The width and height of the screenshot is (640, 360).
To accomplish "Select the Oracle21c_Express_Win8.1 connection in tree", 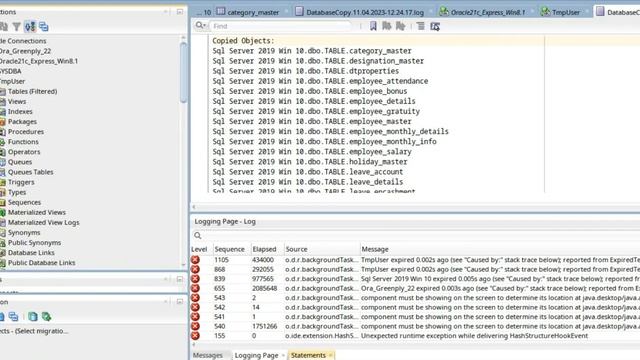I will (39, 61).
